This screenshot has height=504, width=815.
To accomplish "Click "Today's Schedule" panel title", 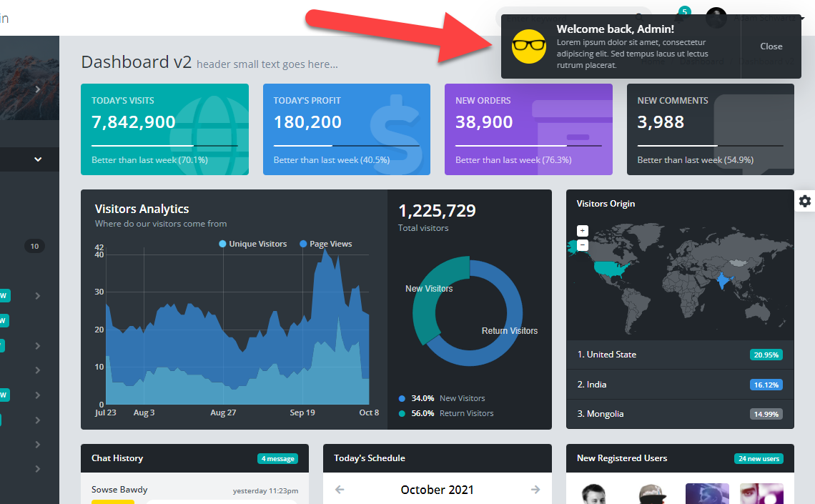I will (369, 458).
